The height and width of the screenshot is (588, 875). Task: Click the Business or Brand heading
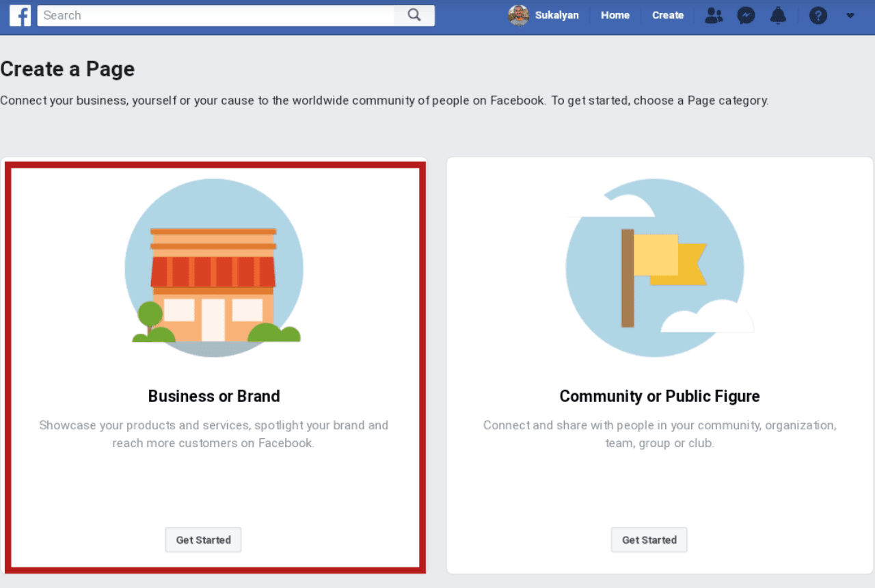tap(214, 396)
